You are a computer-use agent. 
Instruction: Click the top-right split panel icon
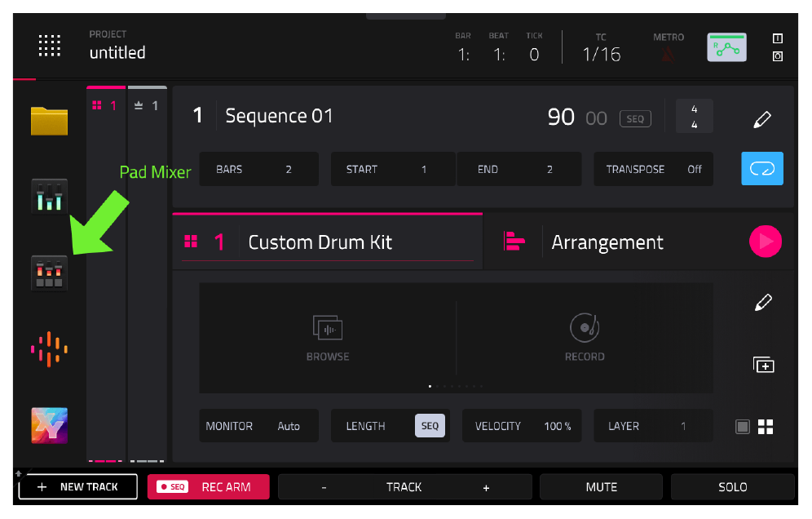click(x=777, y=38)
